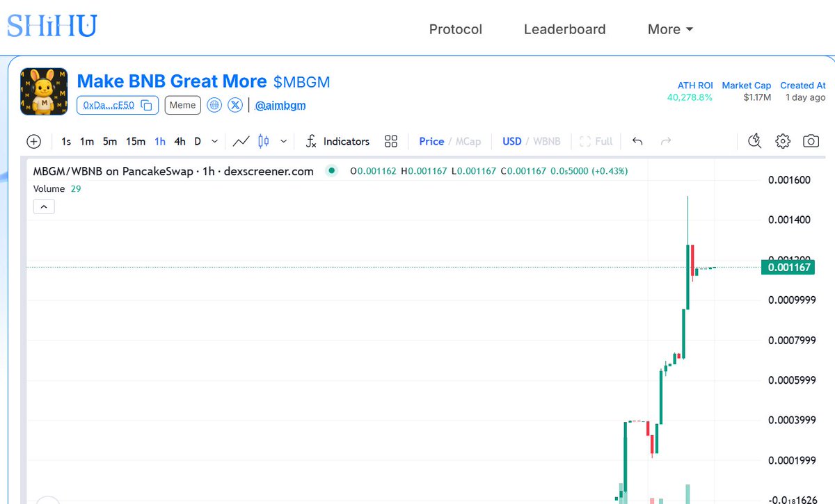Click the MBGM/WBNB on PancakeSwap title
The height and width of the screenshot is (504, 835).
click(173, 171)
